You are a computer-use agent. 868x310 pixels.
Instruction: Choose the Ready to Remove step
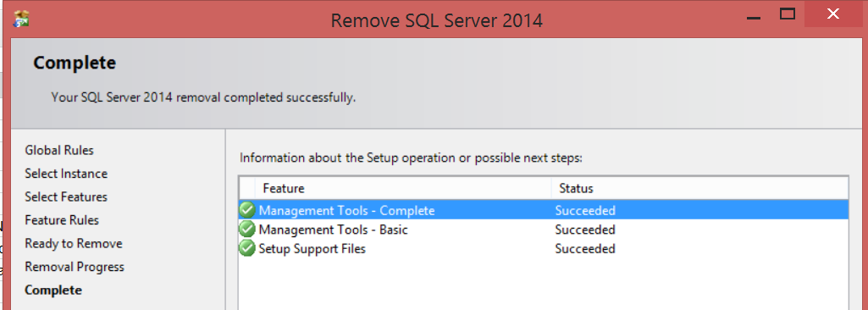click(74, 244)
